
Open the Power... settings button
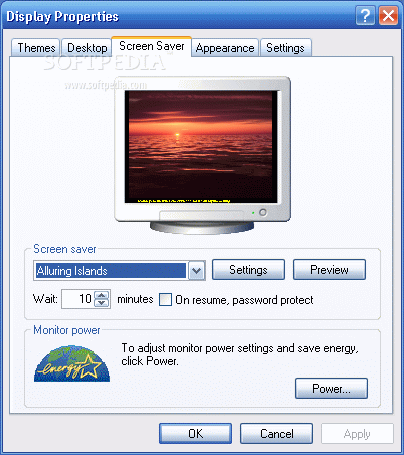coord(331,389)
